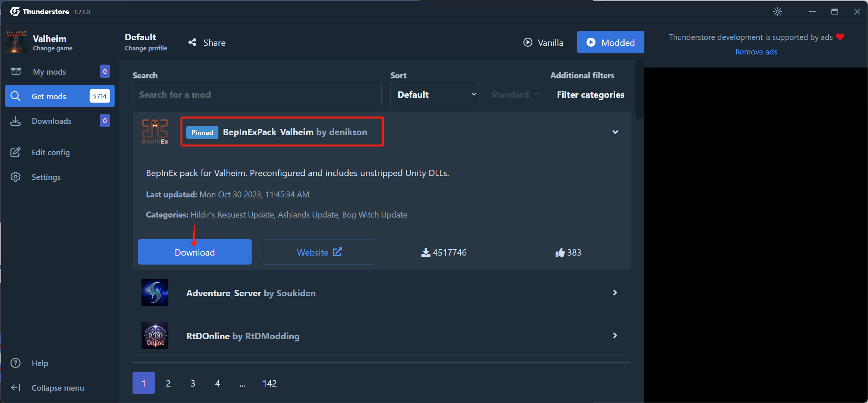Image resolution: width=868 pixels, height=403 pixels.
Task: Open the Downloads section
Action: pyautogui.click(x=52, y=121)
